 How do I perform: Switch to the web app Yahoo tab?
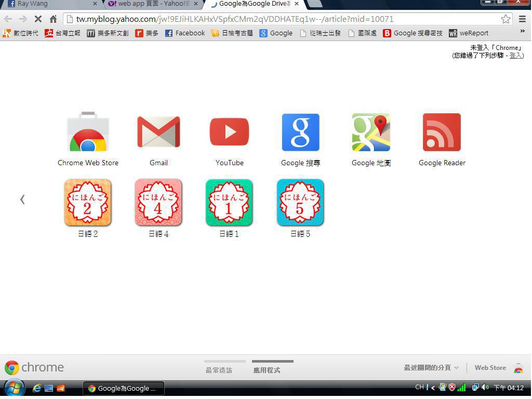(x=153, y=4)
